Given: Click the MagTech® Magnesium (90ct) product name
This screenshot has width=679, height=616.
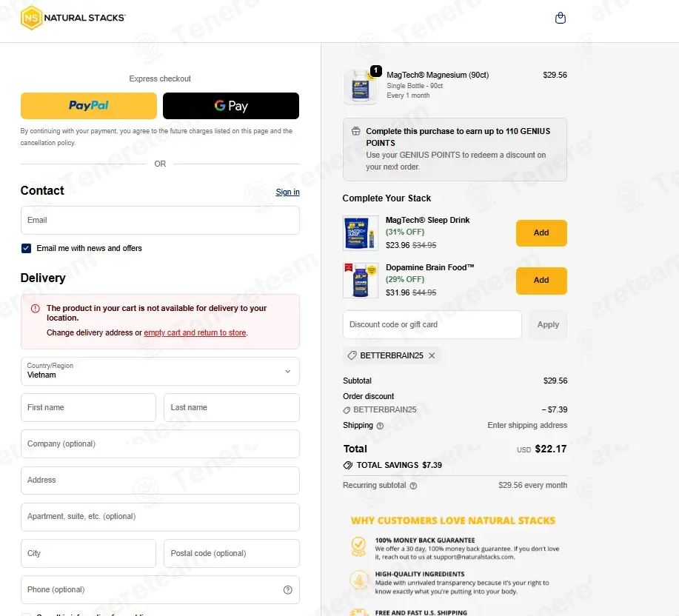Looking at the screenshot, I should 438,75.
